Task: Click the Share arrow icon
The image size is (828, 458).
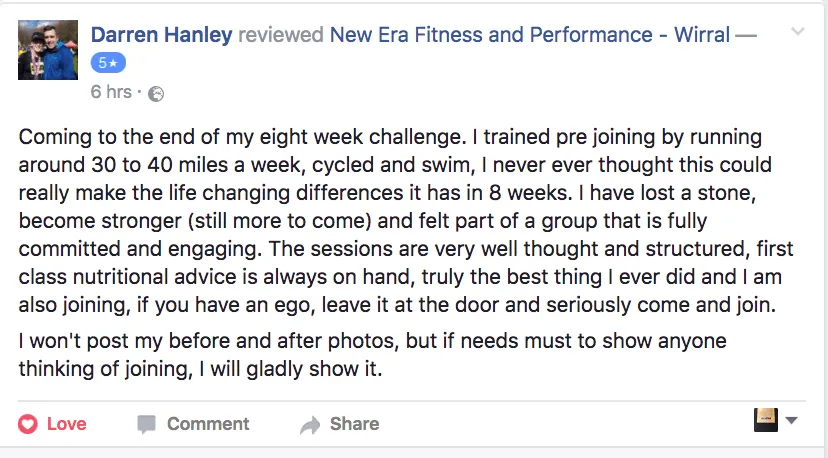Action: click(x=310, y=425)
